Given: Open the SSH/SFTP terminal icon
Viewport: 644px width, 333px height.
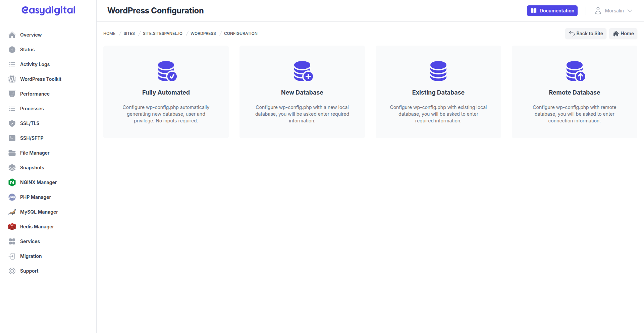Looking at the screenshot, I should click(x=12, y=138).
